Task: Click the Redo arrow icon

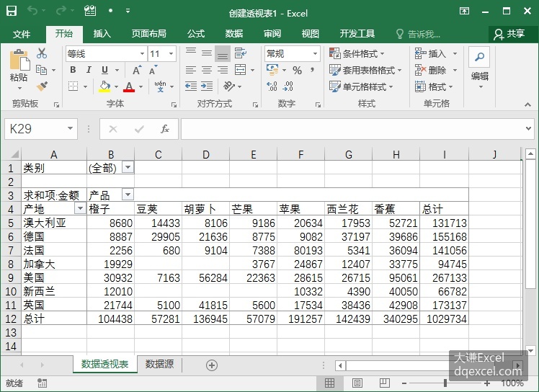Action: click(x=61, y=11)
